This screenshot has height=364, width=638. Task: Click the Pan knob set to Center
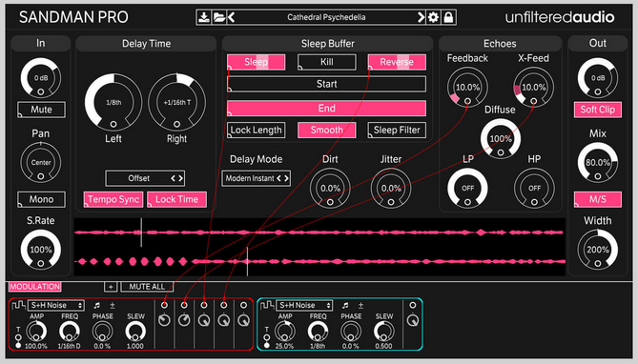point(41,163)
